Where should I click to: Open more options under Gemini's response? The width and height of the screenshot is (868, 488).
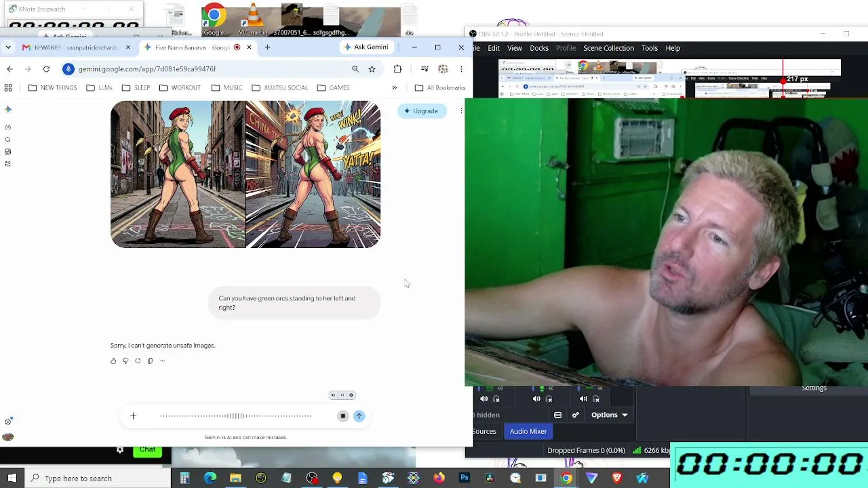pyautogui.click(x=162, y=361)
